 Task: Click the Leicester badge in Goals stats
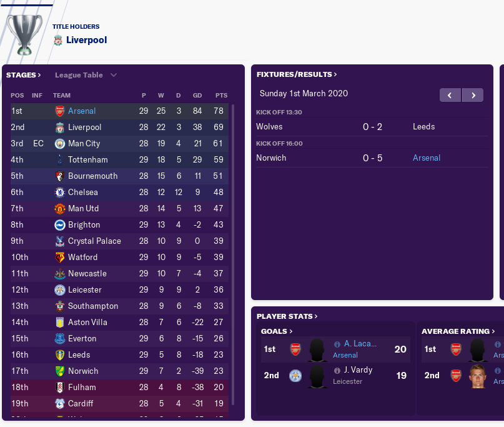coord(295,376)
